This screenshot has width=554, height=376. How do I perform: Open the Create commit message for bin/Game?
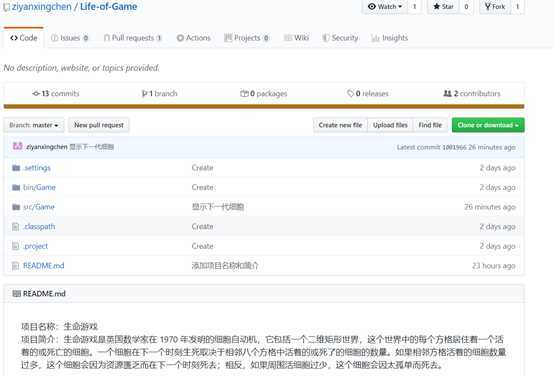point(202,187)
